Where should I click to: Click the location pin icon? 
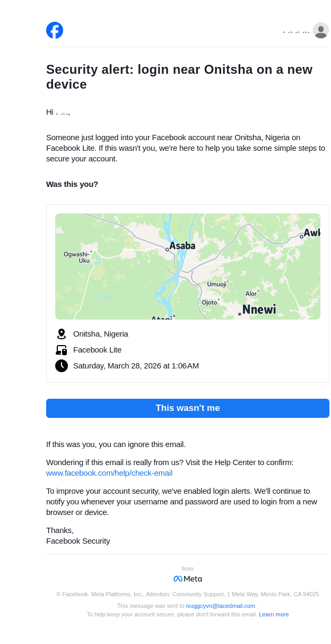tap(62, 334)
